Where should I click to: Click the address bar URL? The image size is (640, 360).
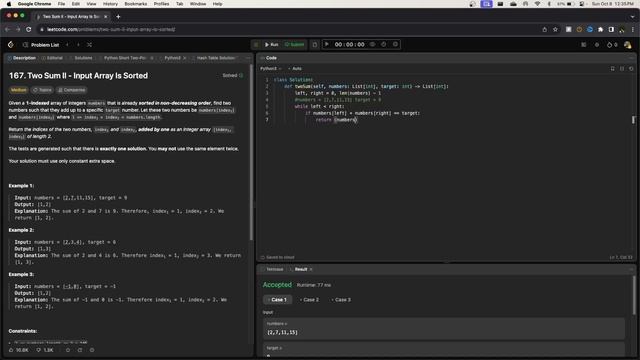tap(111, 29)
